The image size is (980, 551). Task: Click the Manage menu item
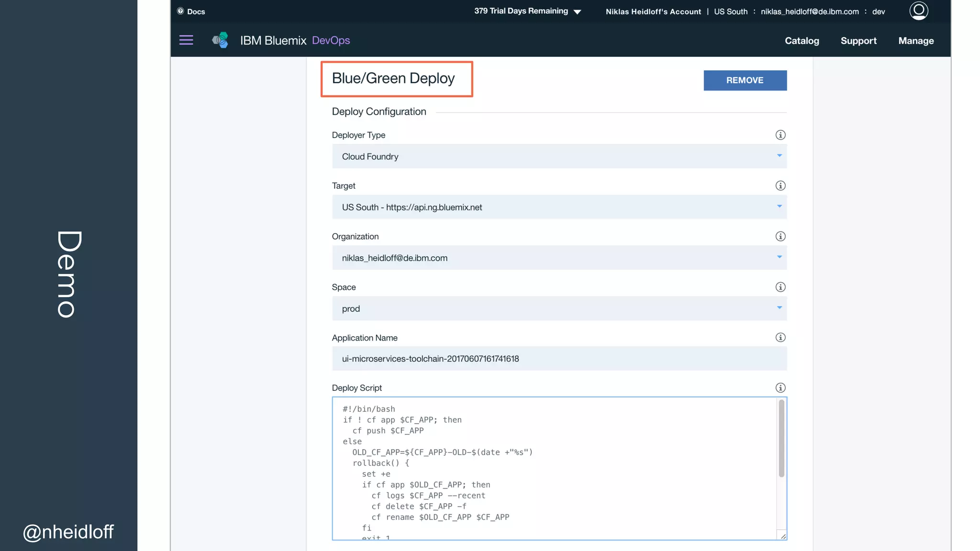[x=916, y=41]
